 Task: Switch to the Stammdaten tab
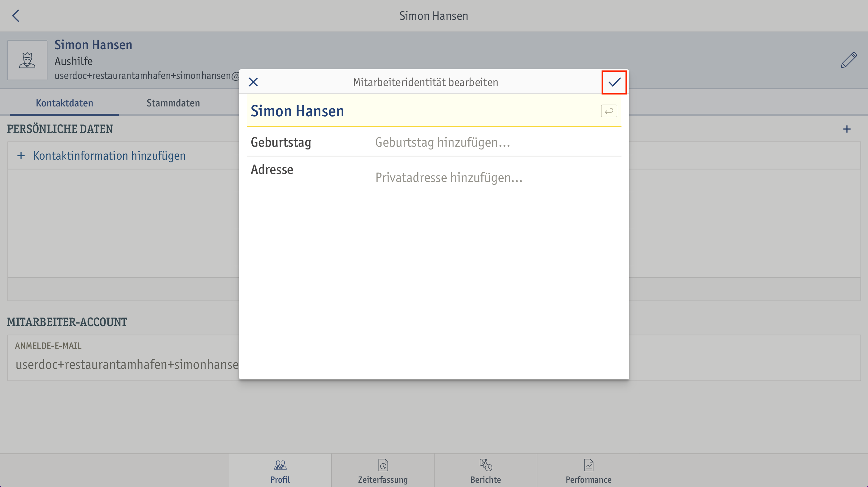[x=173, y=103]
